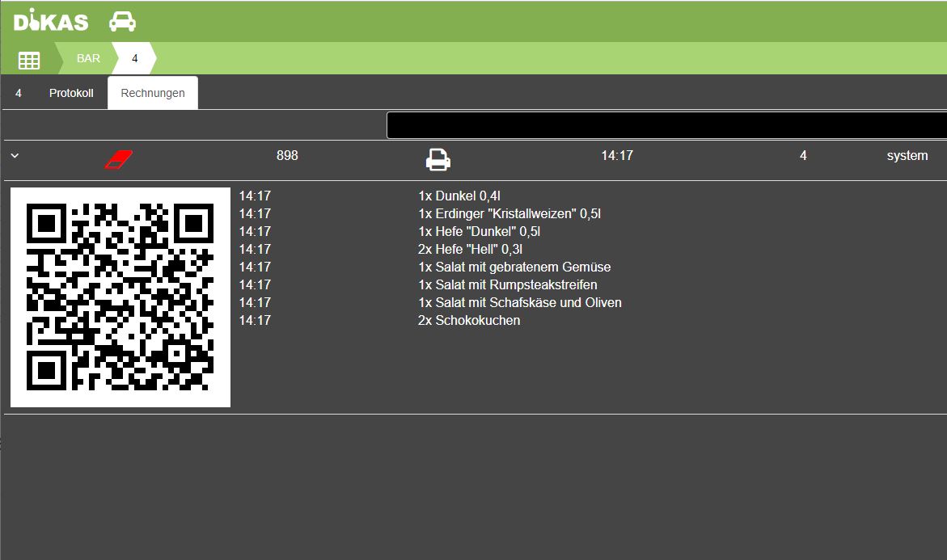
Task: Click the 14:17 time beside Schokokuchen
Action: [255, 321]
